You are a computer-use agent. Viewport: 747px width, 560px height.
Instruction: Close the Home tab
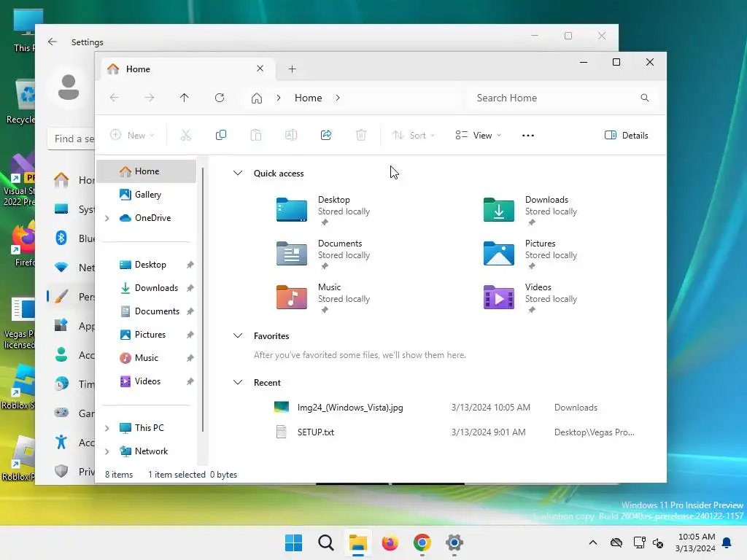tap(260, 69)
